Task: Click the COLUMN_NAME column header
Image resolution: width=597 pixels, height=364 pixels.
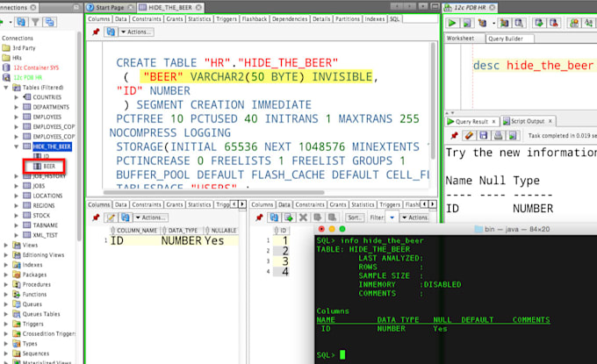Action: (x=137, y=231)
